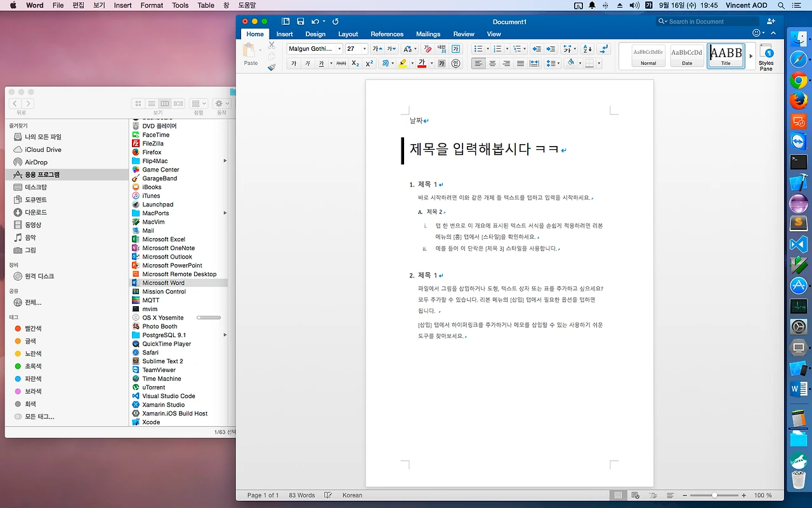Toggle bold formatting
812x508 pixels.
[294, 63]
